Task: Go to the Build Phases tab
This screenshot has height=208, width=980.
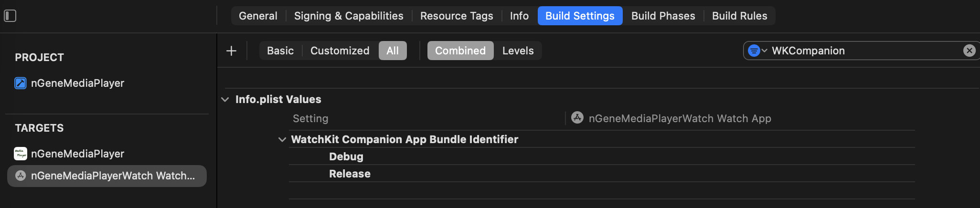Action: 663,16
